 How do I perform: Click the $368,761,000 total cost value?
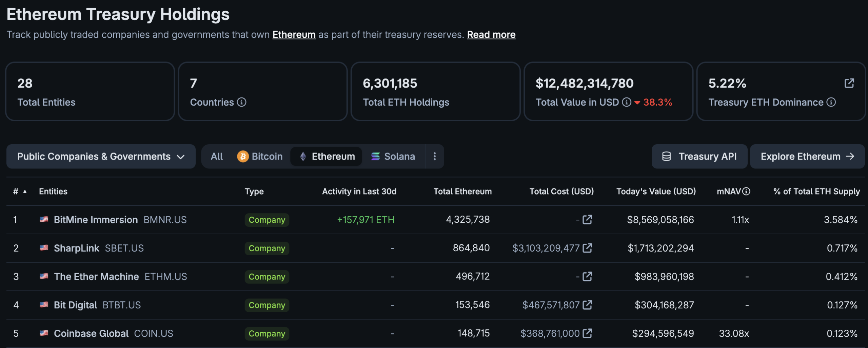(550, 333)
